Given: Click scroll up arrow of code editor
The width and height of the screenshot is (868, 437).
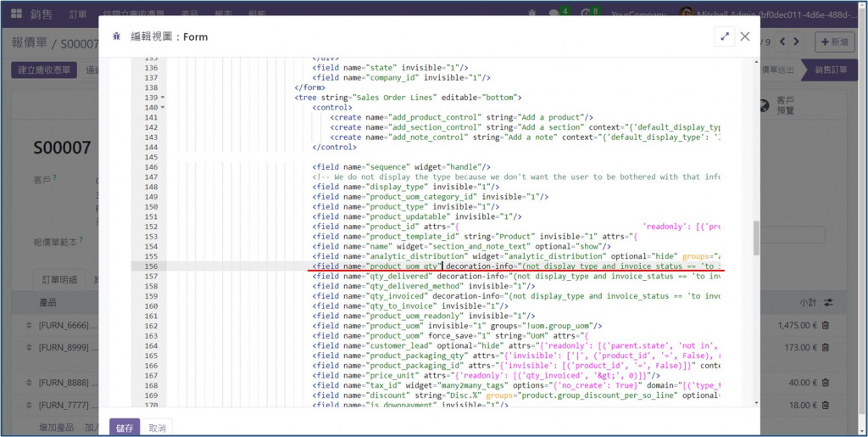Looking at the screenshot, I should (x=755, y=61).
